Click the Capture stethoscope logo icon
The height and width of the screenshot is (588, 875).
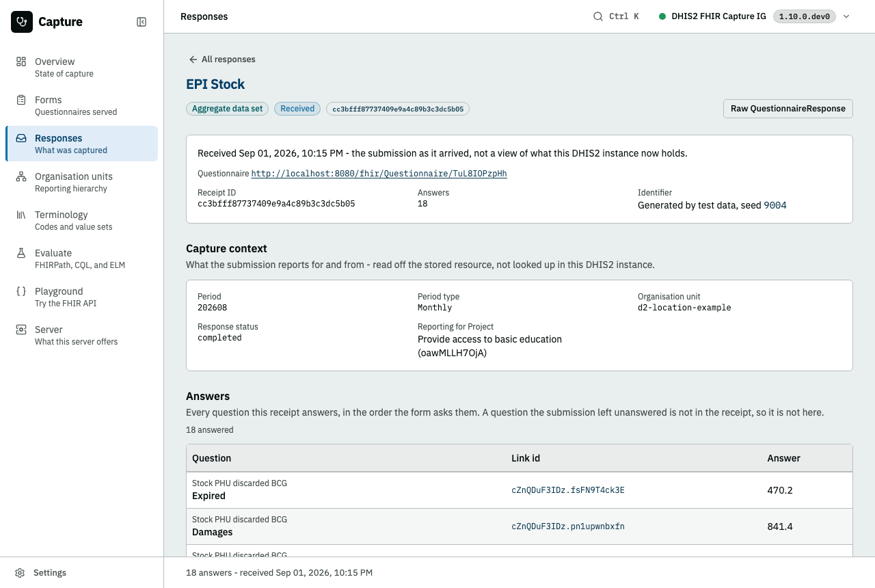click(x=22, y=22)
